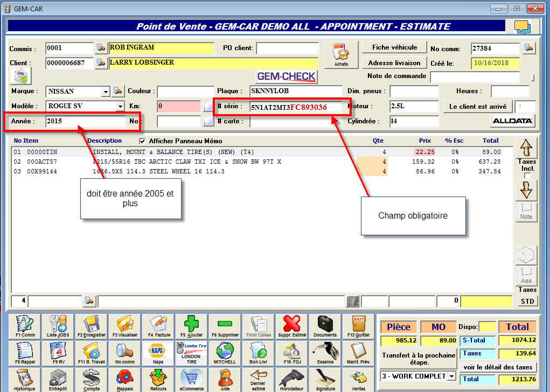Select the Essence fuel pump icon
Image resolution: width=550 pixels, height=392 pixels.
click(325, 353)
